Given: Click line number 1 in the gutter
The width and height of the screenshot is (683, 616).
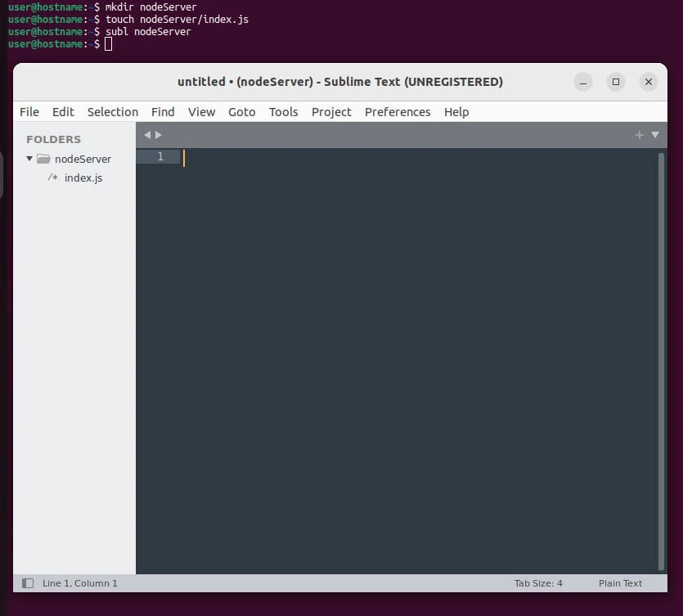Looking at the screenshot, I should point(160,157).
